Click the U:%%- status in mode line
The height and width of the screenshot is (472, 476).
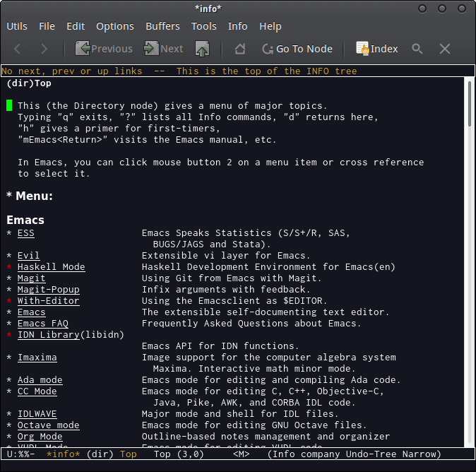[20, 454]
